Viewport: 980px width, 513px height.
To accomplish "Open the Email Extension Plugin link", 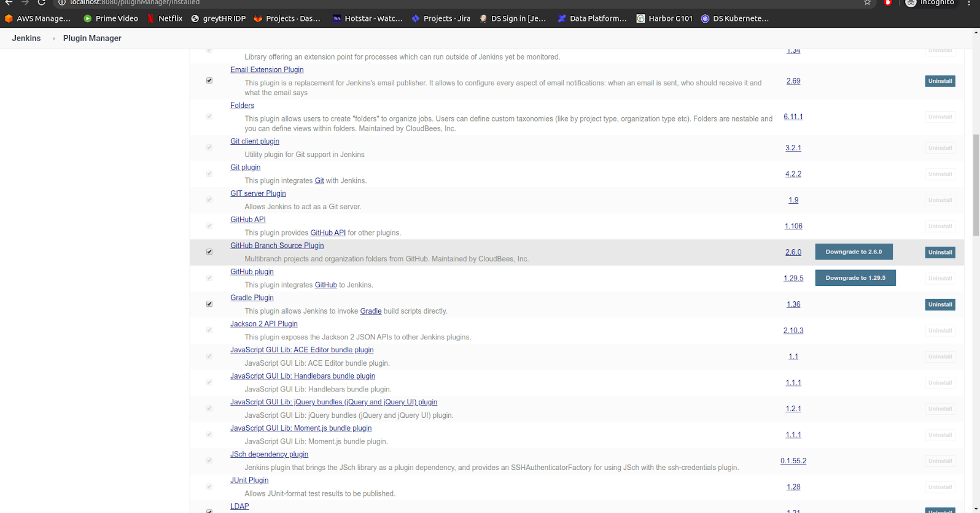I will 266,69.
